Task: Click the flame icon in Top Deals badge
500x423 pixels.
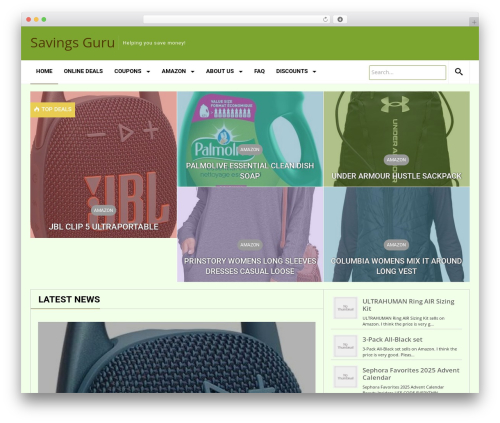Action: point(37,109)
